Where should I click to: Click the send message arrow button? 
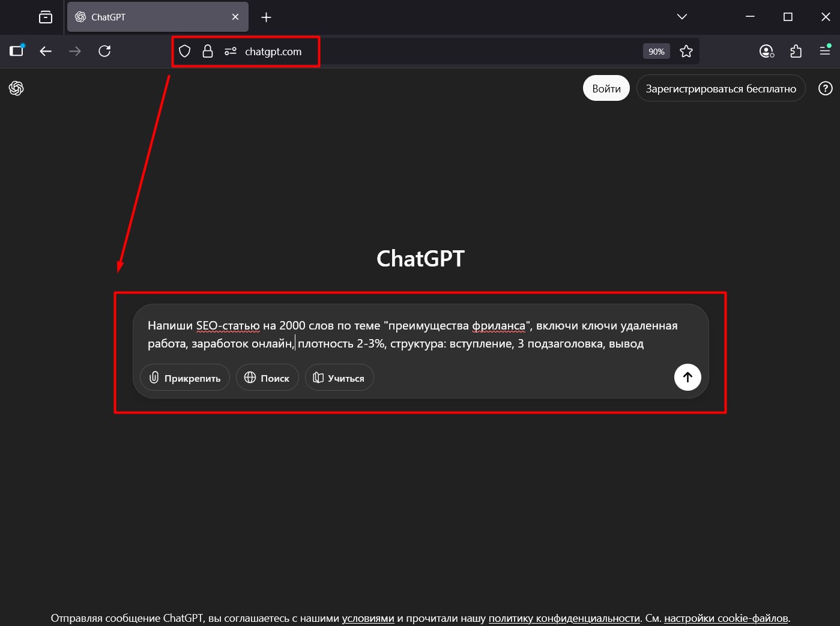pyautogui.click(x=687, y=377)
